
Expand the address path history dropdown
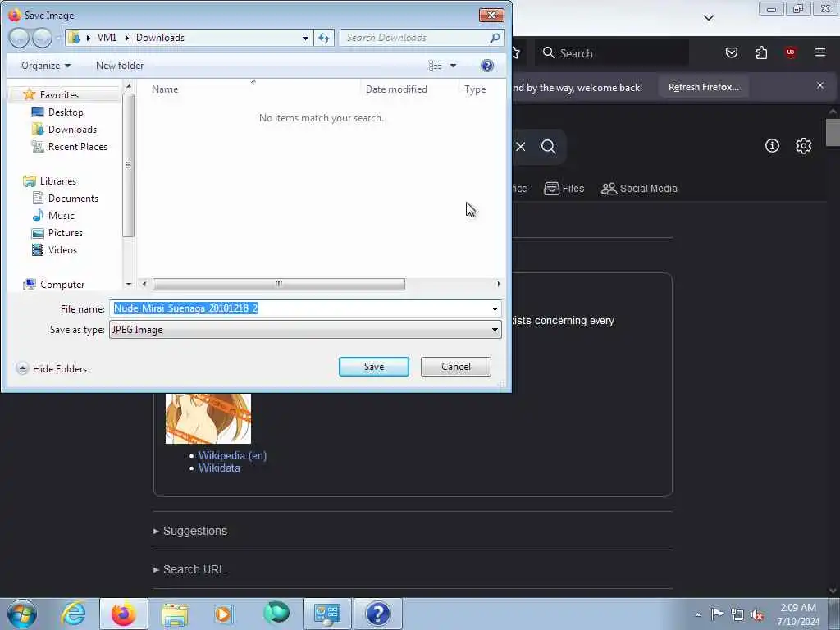point(305,38)
